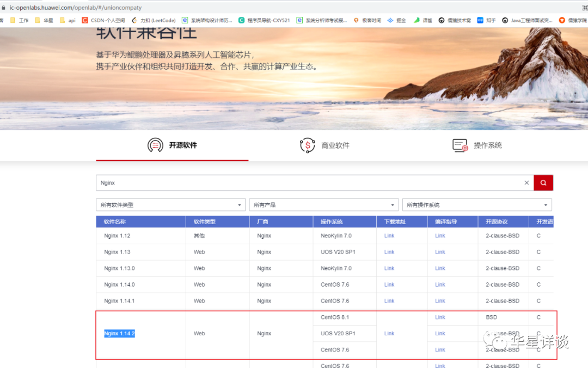Viewport: 588px width, 368px height.
Task: Switch to the 开源软件 tab
Action: pyautogui.click(x=172, y=146)
